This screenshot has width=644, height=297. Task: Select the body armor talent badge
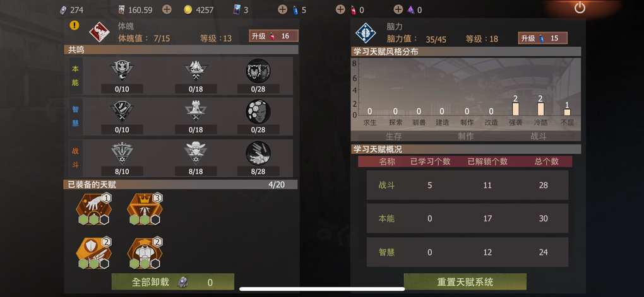point(145,253)
